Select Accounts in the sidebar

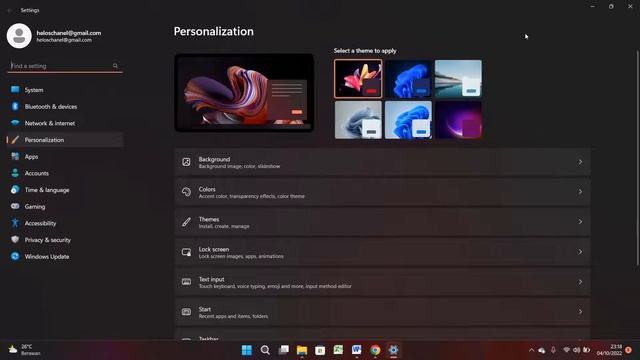(65, 173)
